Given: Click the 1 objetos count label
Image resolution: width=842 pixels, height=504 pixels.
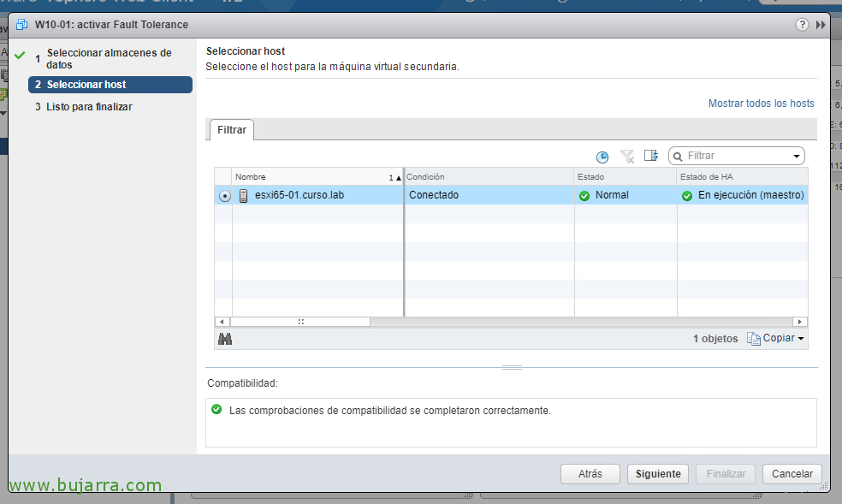Looking at the screenshot, I should (715, 339).
